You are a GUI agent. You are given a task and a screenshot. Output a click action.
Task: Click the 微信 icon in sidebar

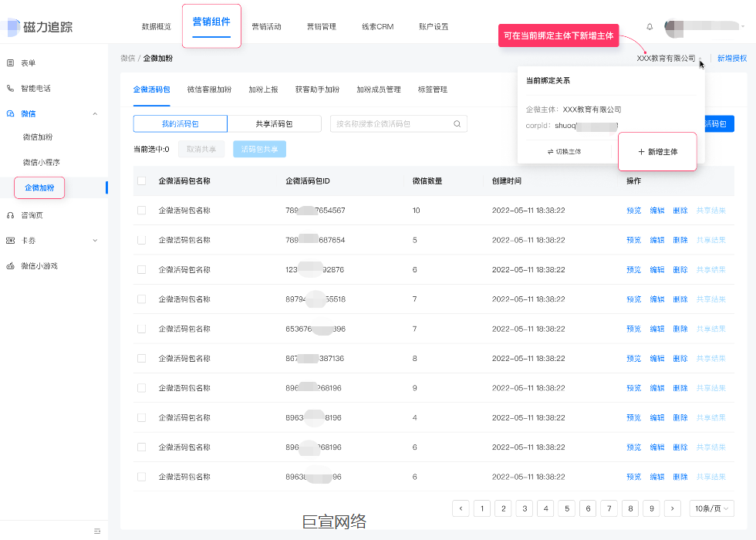(x=10, y=114)
